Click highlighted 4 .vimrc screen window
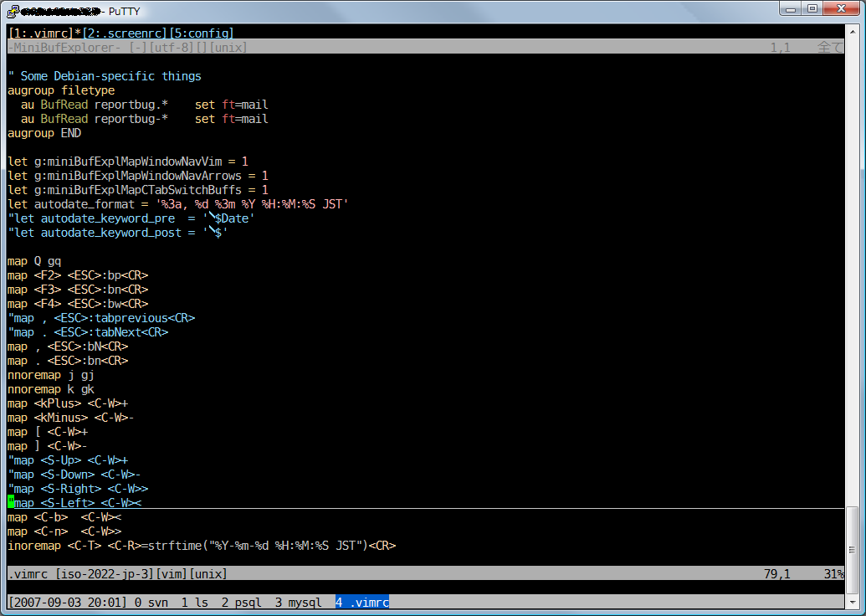Image resolution: width=866 pixels, height=616 pixels. click(x=362, y=603)
